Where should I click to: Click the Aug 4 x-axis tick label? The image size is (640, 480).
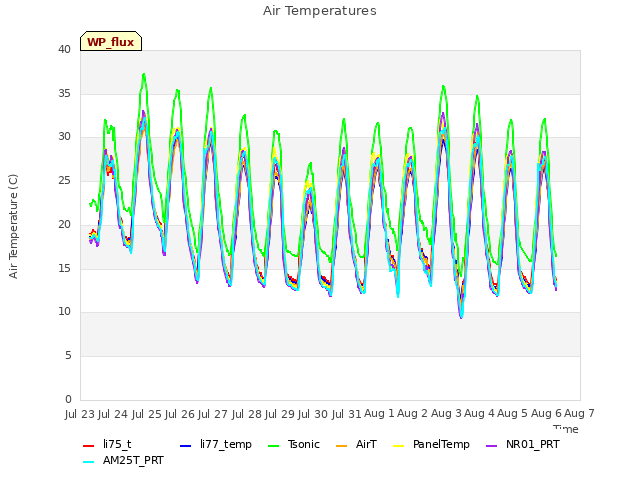(480, 414)
